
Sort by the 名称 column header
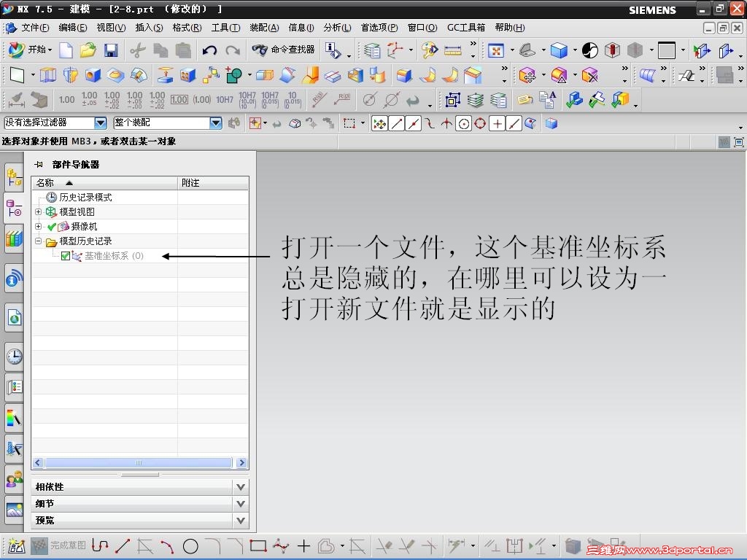(x=105, y=183)
